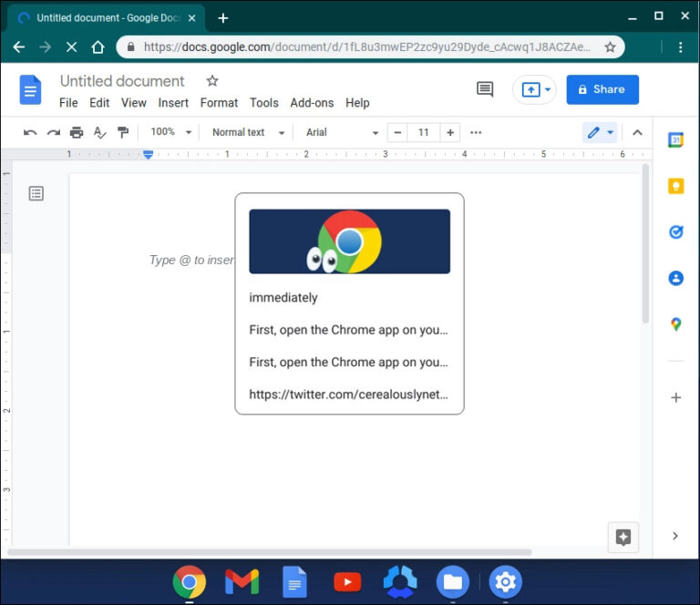Click the vertical document scrollbar
This screenshot has width=700, height=605.
[x=645, y=243]
